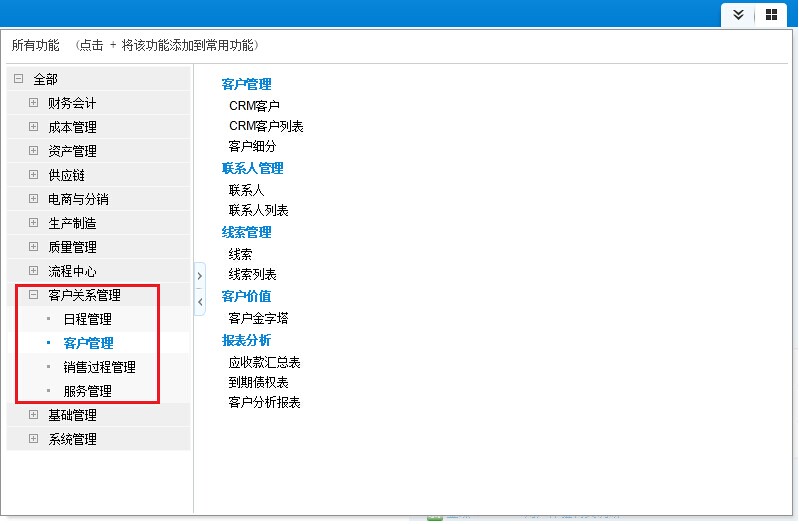The image size is (799, 524).
Task: Click the 联系人管理 group heading
Action: coord(253,168)
